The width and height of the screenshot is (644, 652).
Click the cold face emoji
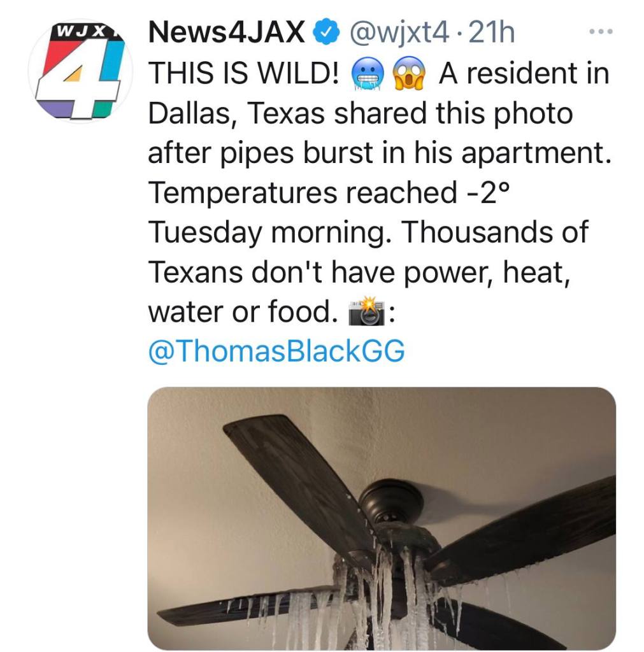coord(368,73)
